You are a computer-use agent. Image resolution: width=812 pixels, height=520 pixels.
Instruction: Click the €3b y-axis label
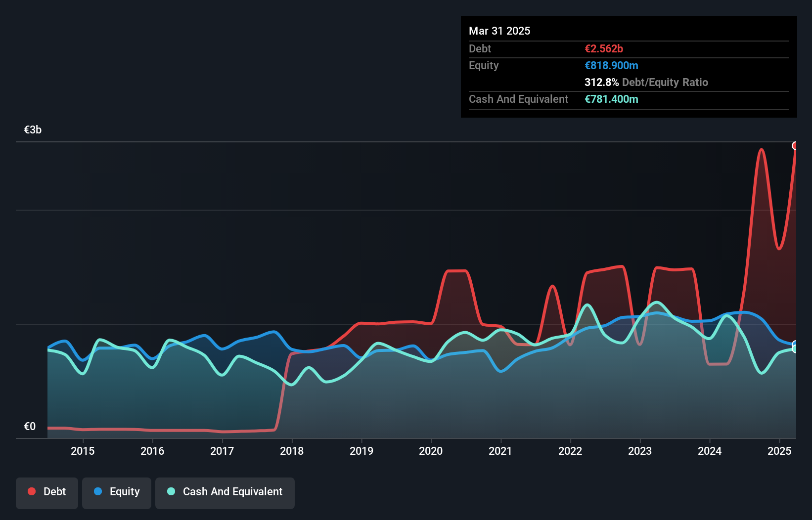(x=33, y=130)
